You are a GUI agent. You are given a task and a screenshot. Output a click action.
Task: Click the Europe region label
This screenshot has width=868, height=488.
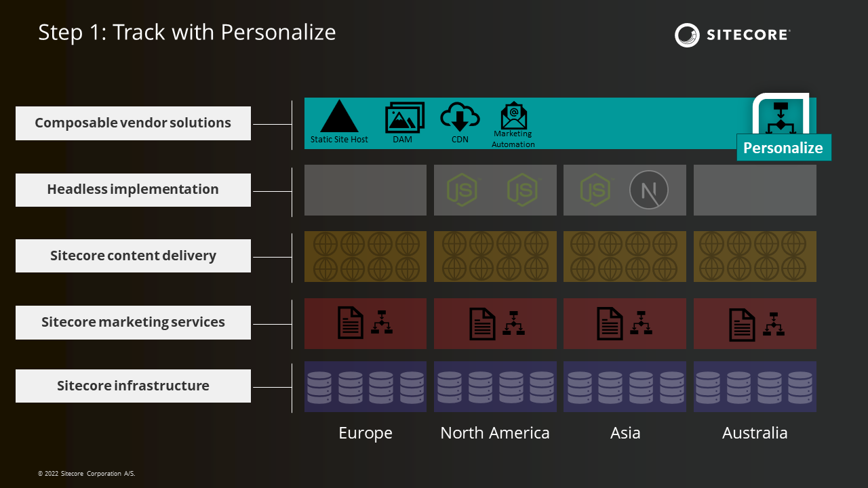366,433
